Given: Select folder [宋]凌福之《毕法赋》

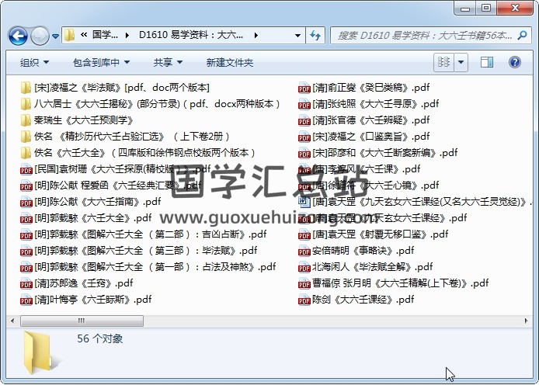Looking at the screenshot, I should 115,88.
